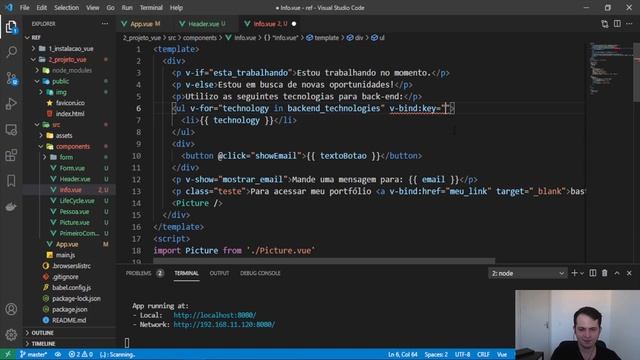Viewport: 640px width, 360px height.
Task: Open the Explorer view in activity bar
Action: pyautogui.click(x=11, y=27)
